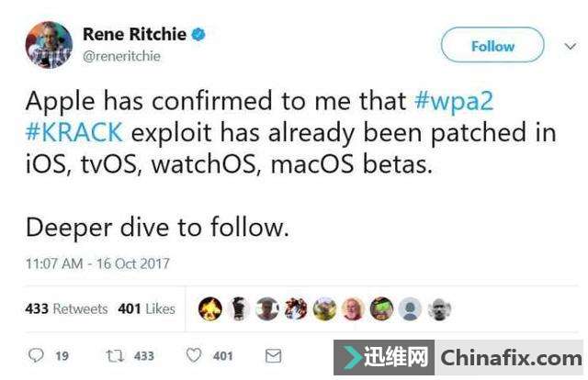Screen dimensions: 588x380
Task: Click the reply speech bubble icon
Action: [x=37, y=355]
